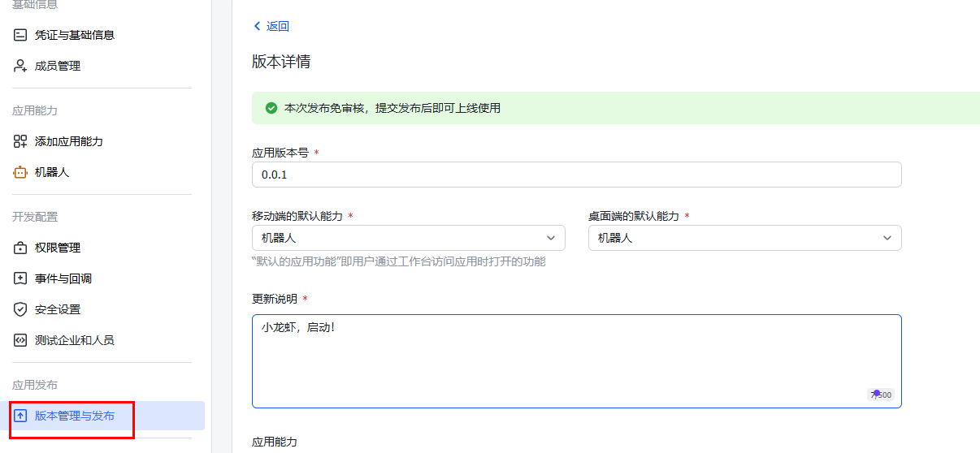Screen dimensions: 980x453
Task: Click the arrow of 移动端的默认能力 select
Action: pos(550,238)
